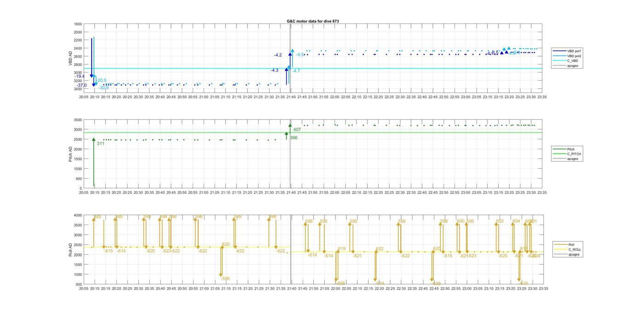Click the "-623" label near 23:00
The height and width of the screenshot is (319, 644).
pos(471,255)
